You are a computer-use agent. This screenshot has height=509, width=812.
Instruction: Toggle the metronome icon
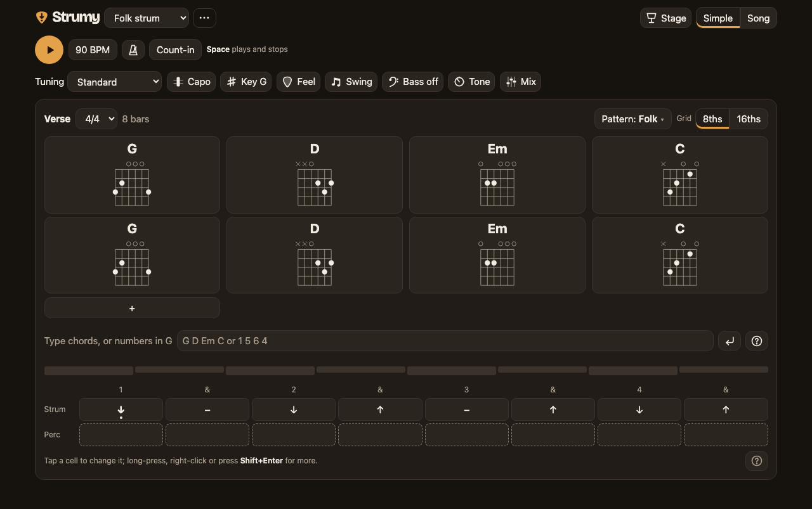[133, 50]
